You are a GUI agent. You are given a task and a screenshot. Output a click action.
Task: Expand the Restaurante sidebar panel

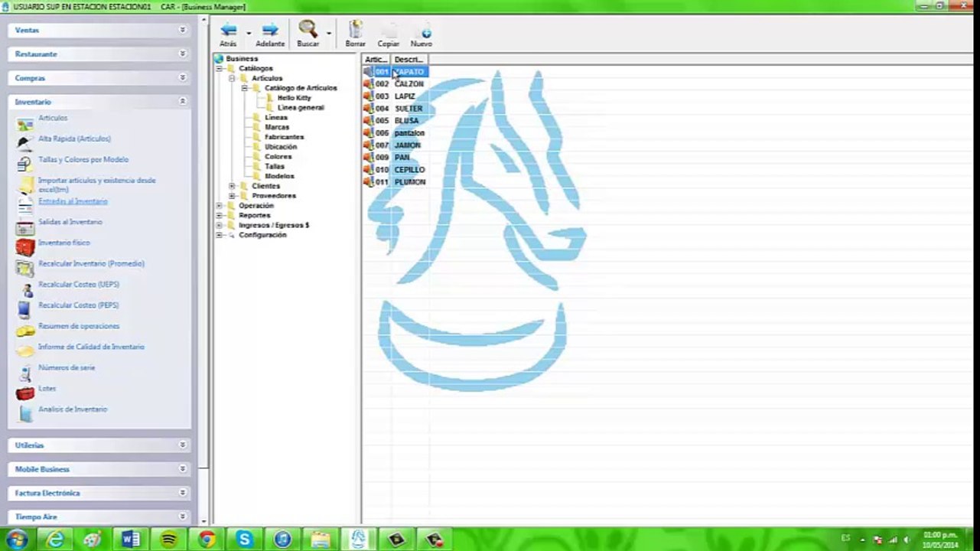point(182,54)
